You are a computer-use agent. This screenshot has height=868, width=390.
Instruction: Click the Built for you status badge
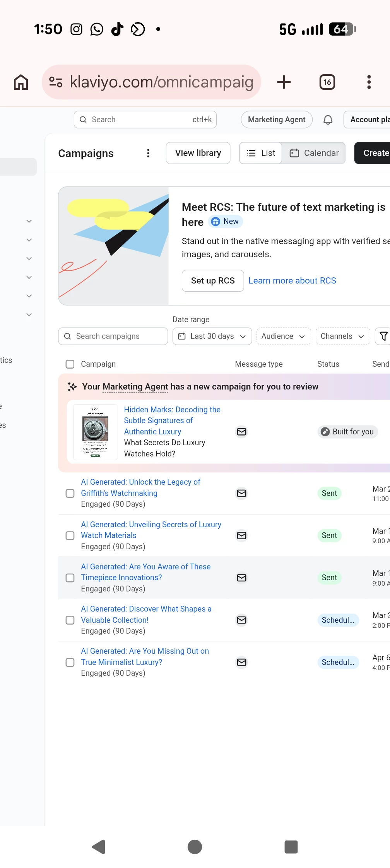[347, 432]
